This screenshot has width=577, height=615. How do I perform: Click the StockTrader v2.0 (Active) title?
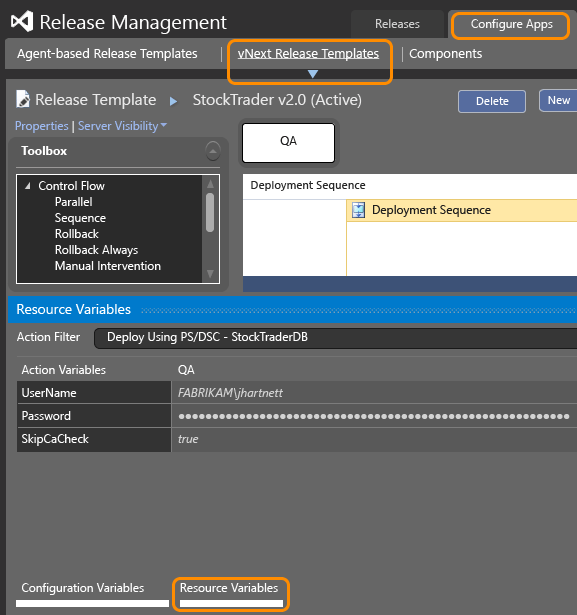tap(277, 100)
